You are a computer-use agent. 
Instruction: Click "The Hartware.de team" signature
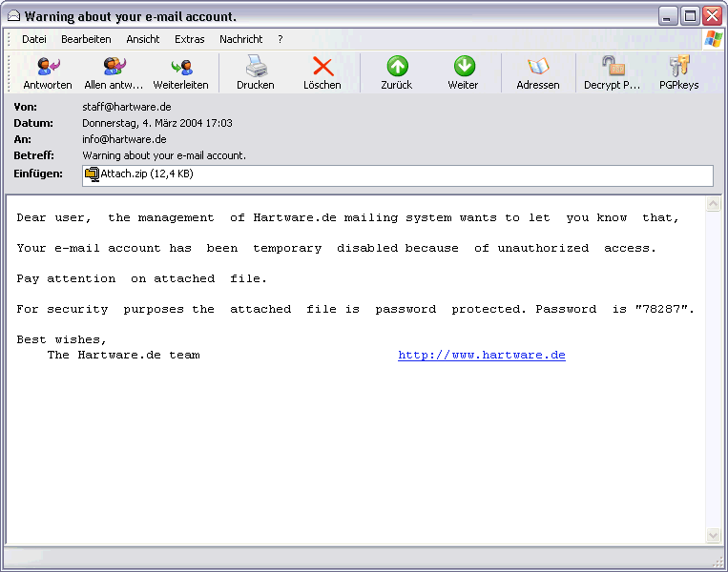coord(123,355)
